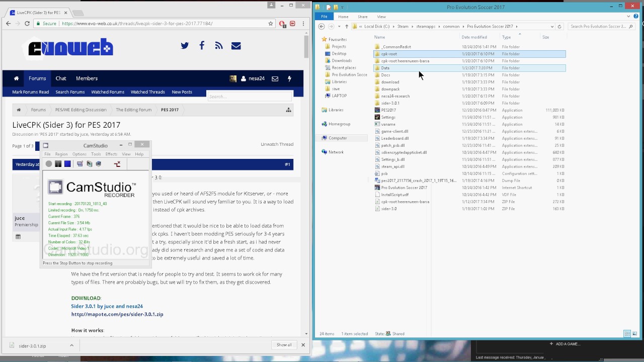Click the envelope contact icon in header

tap(236, 46)
